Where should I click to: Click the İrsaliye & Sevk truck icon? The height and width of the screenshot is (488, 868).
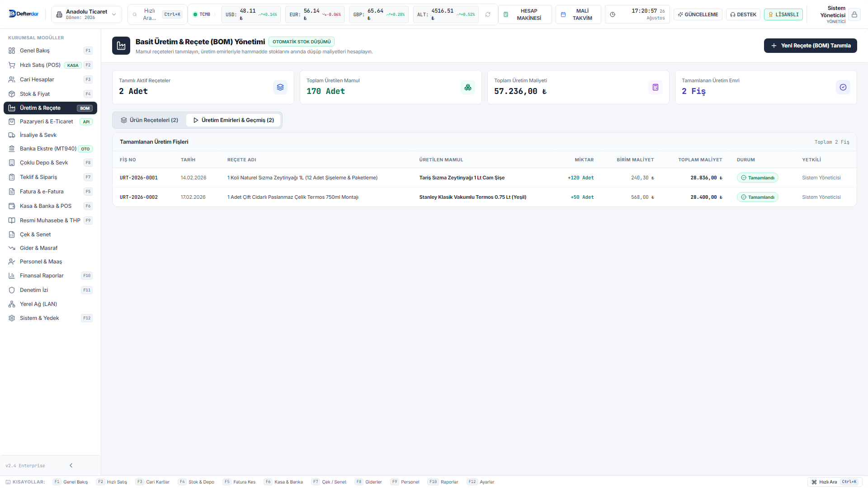12,135
